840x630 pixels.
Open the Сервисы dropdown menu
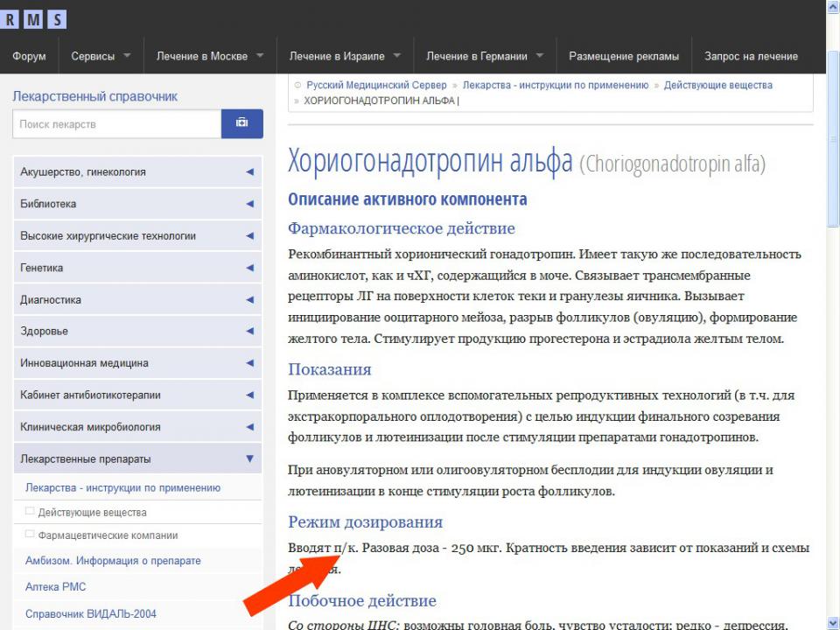(x=101, y=56)
